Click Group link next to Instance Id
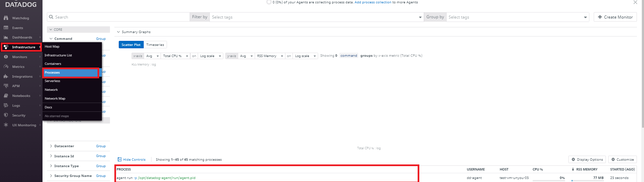The image size is (644, 182). pos(101,156)
